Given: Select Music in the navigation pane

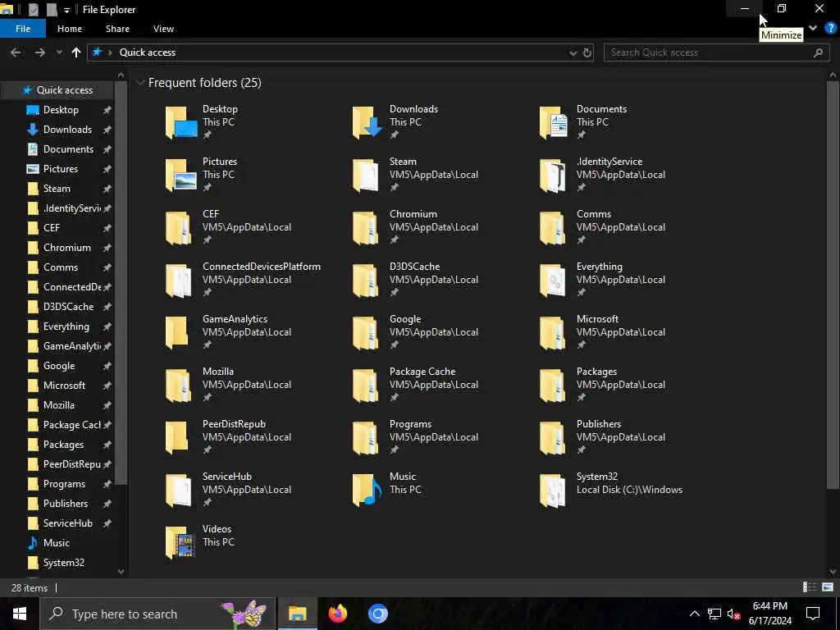Looking at the screenshot, I should tap(58, 543).
